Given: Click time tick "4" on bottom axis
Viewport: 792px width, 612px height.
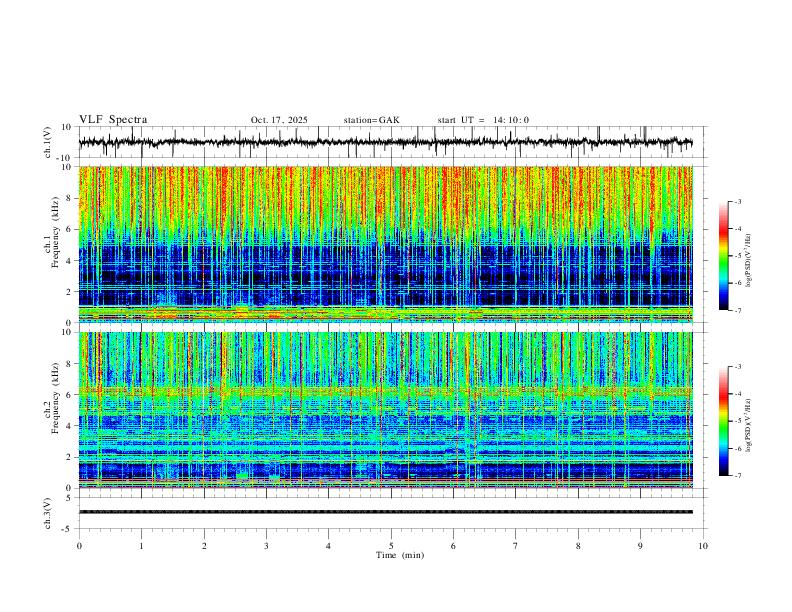Looking at the screenshot, I should pyautogui.click(x=328, y=546).
